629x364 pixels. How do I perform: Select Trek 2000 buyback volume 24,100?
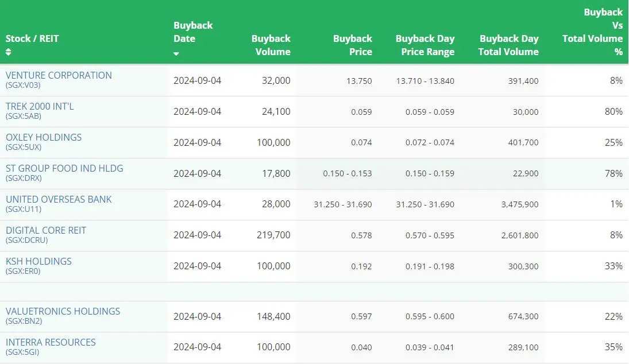click(276, 111)
